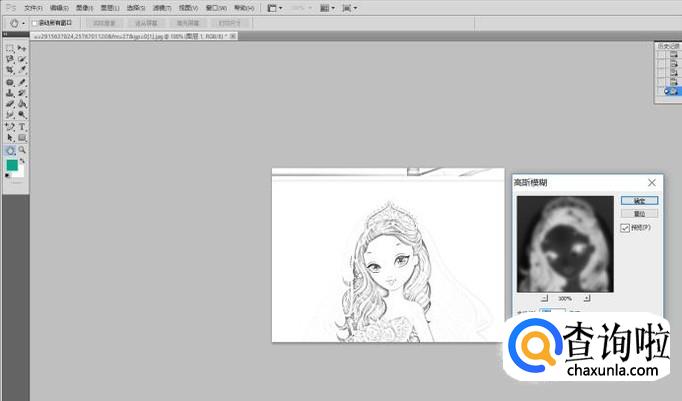Click the zoom-in plus button under the blur preview
This screenshot has width=682, height=401.
coord(587,298)
